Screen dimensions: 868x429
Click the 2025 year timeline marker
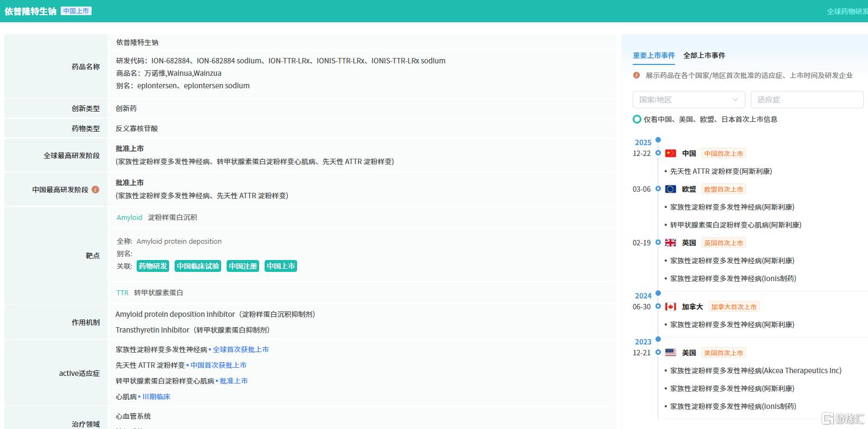[643, 142]
